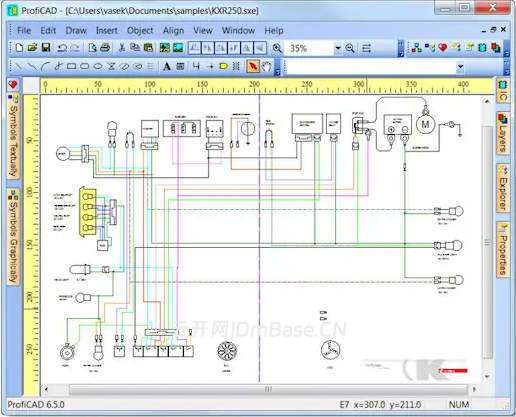Toggle the red arrow selection tool
516x417 pixels.
point(253,66)
